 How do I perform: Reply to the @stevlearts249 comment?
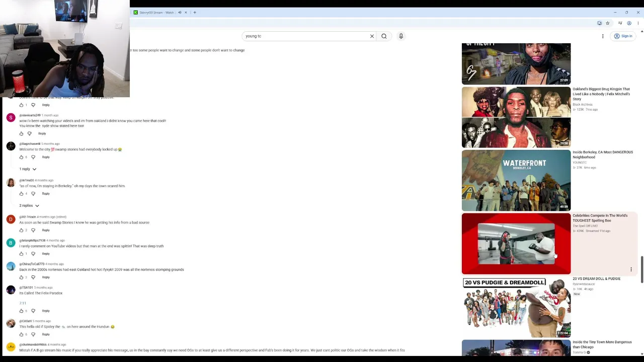click(x=42, y=134)
